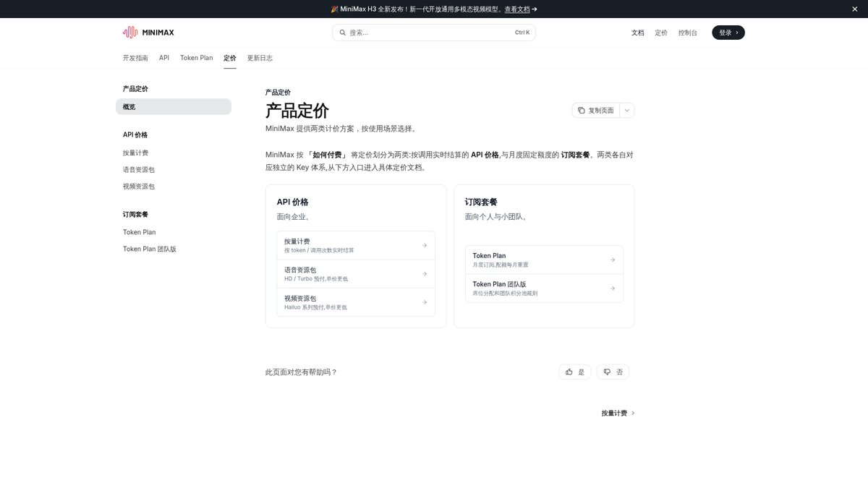Click the arrow in the 视频资源包 card row
Viewport: 868px width, 488px height.
(x=425, y=302)
